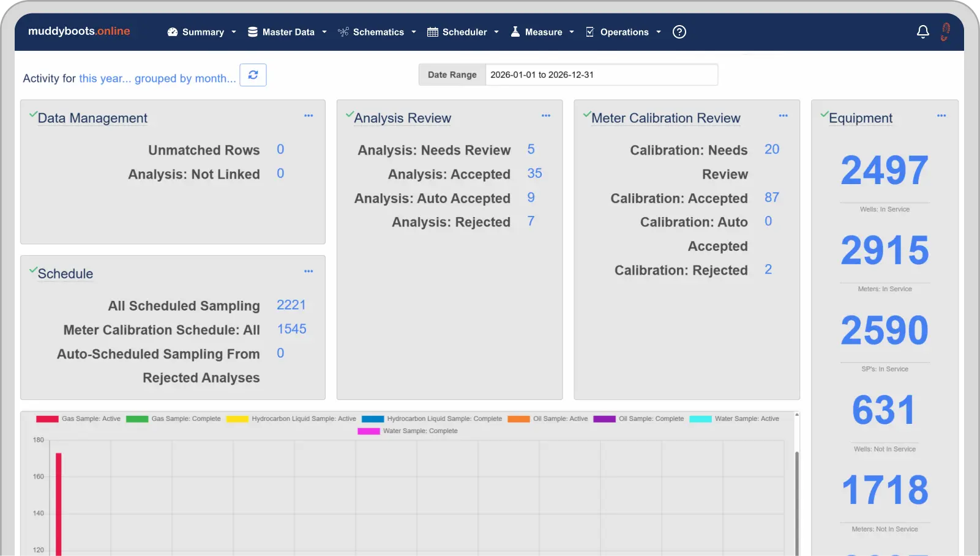Click the notification bell icon

tap(922, 32)
